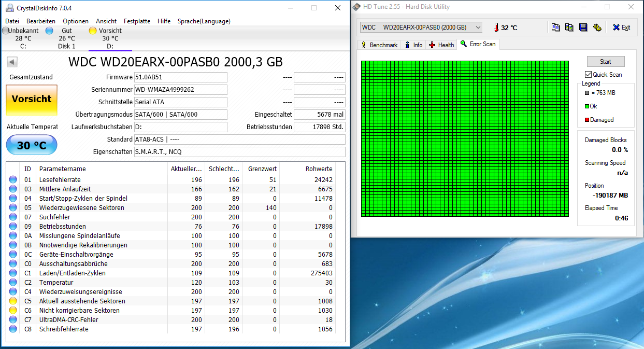Switch to the Info tab in HD Tune

coord(413,45)
